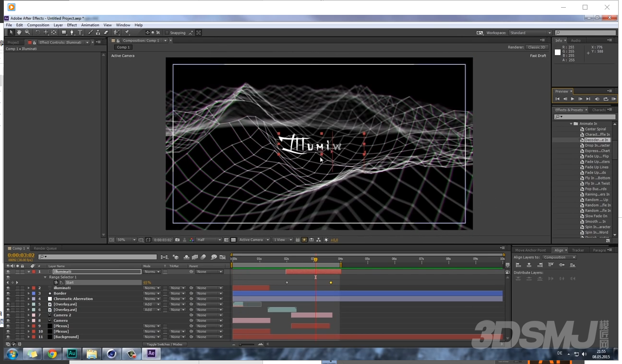Open the Composition menu
This screenshot has width=622, height=364.
pos(38,25)
